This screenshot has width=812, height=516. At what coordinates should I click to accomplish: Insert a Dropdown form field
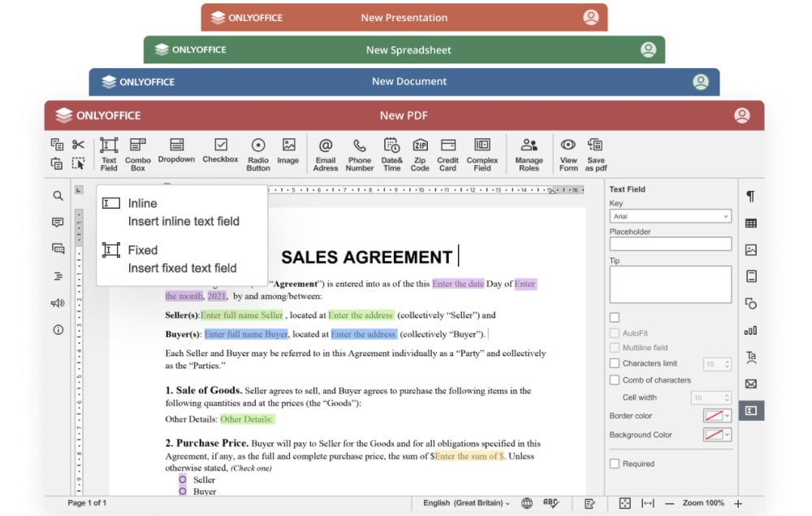coord(176,151)
